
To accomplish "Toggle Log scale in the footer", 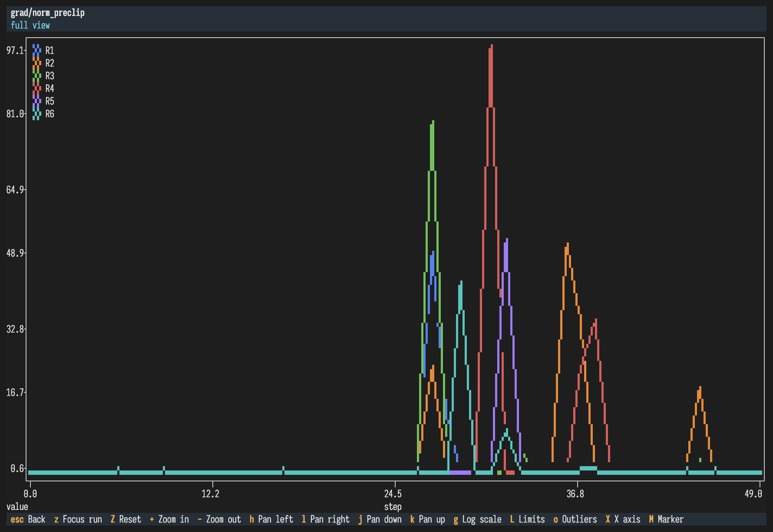I will pyautogui.click(x=477, y=519).
